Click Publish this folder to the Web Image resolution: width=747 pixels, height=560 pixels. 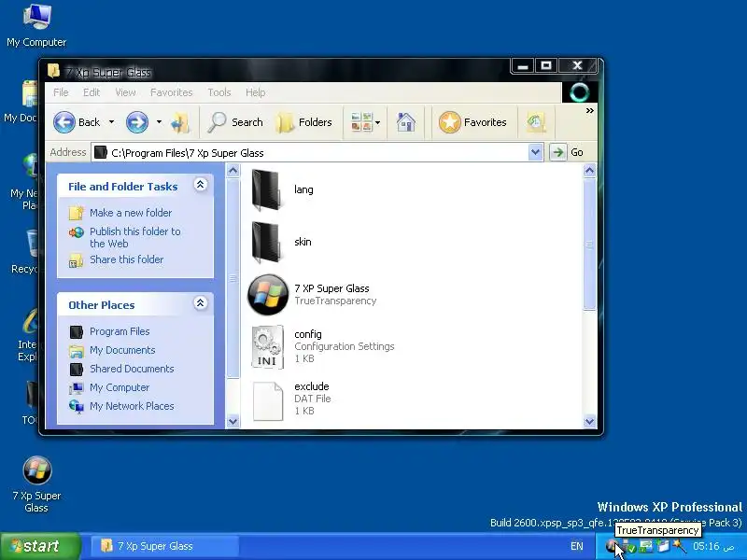pyautogui.click(x=135, y=237)
